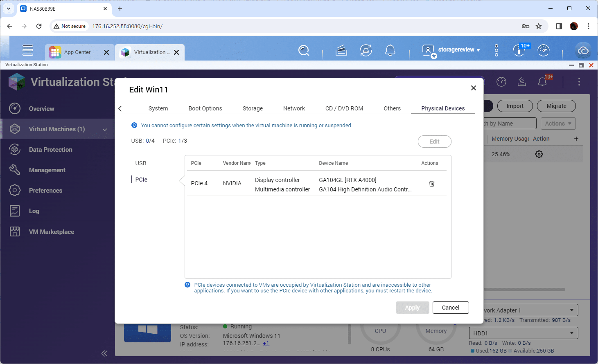Click the Win11 VM thumbnail
Image resolution: width=598 pixels, height=364 pixels.
(x=147, y=332)
